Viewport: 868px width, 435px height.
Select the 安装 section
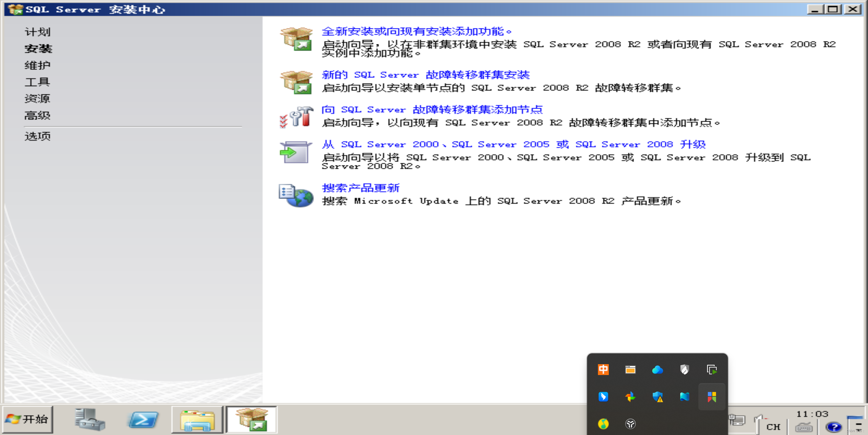coord(38,49)
